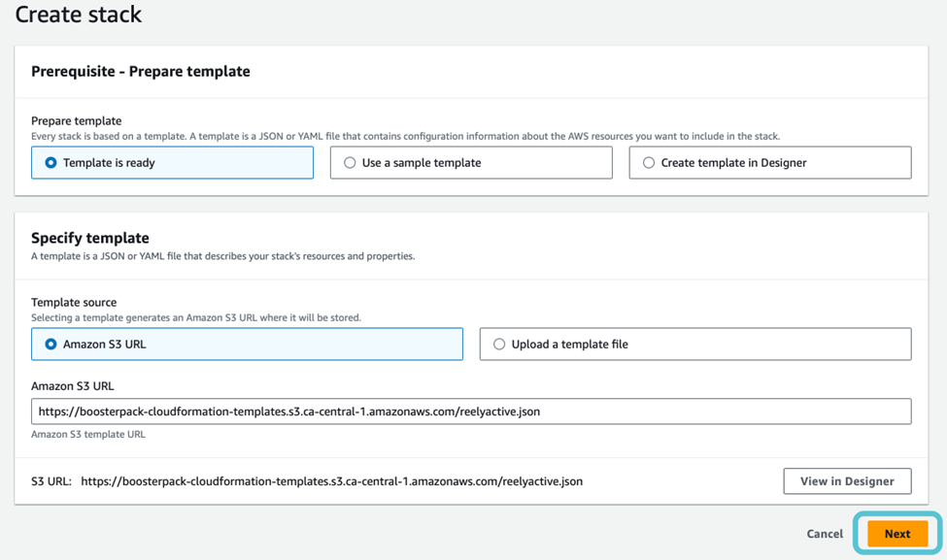Image resolution: width=947 pixels, height=560 pixels.
Task: Select the "Template is ready" radio option
Action: (51, 163)
